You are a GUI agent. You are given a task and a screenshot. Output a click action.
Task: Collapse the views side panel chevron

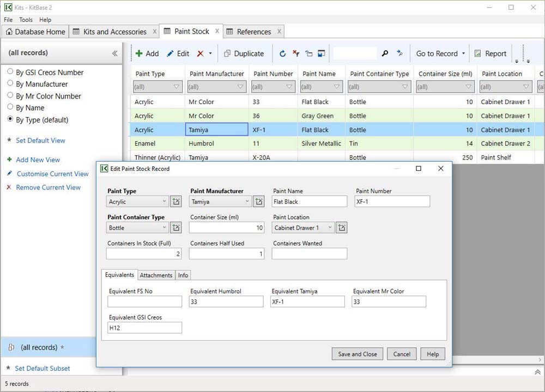coord(114,53)
